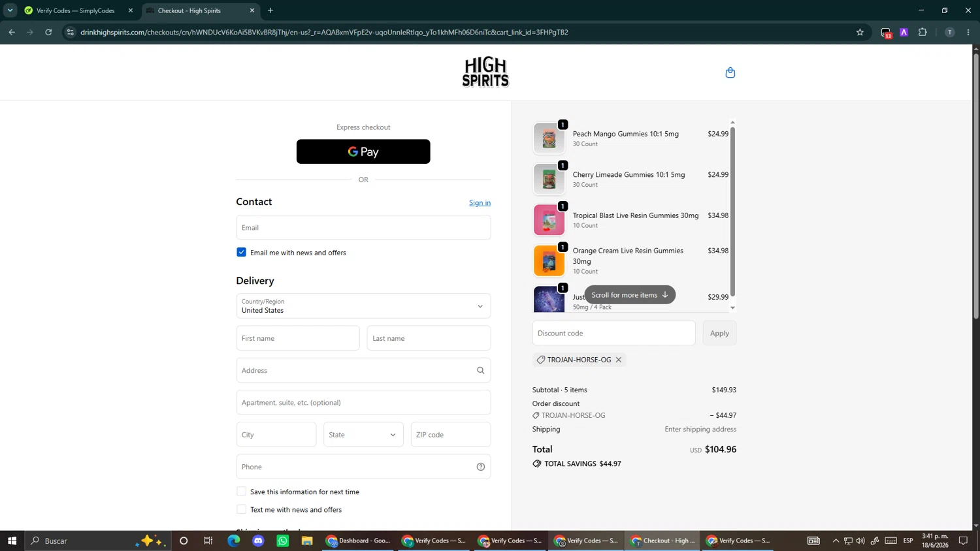The width and height of the screenshot is (980, 551).
Task: Open WhatsApp from the taskbar
Action: tap(282, 541)
